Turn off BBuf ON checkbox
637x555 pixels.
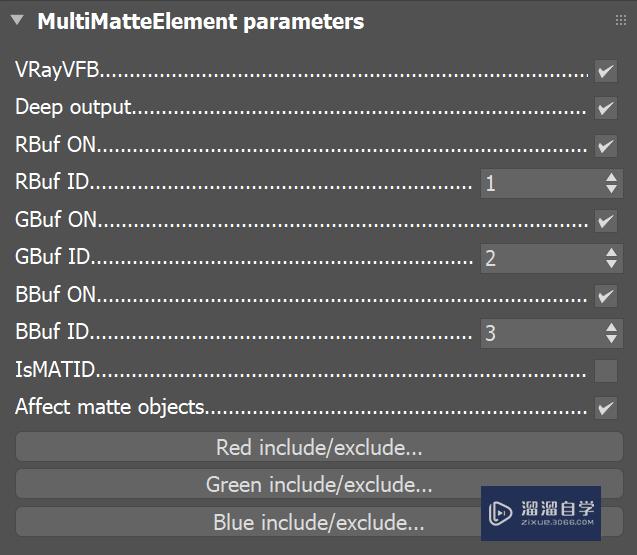pos(605,296)
